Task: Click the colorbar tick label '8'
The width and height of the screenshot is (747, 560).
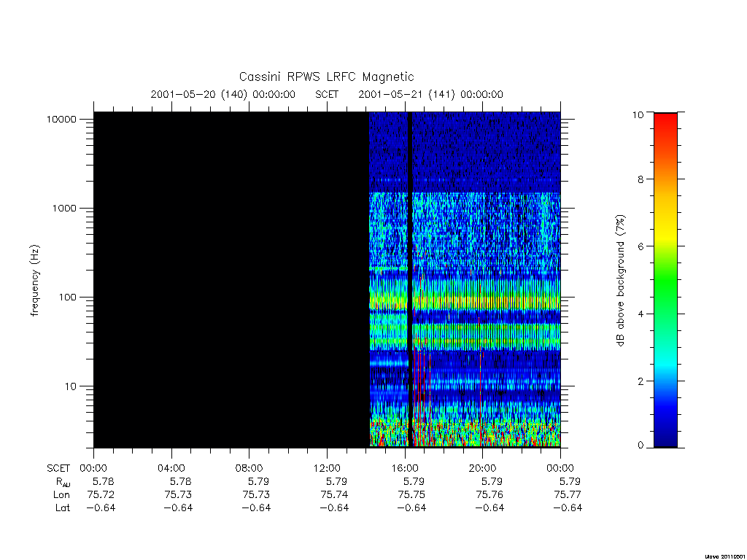Action: pos(640,179)
